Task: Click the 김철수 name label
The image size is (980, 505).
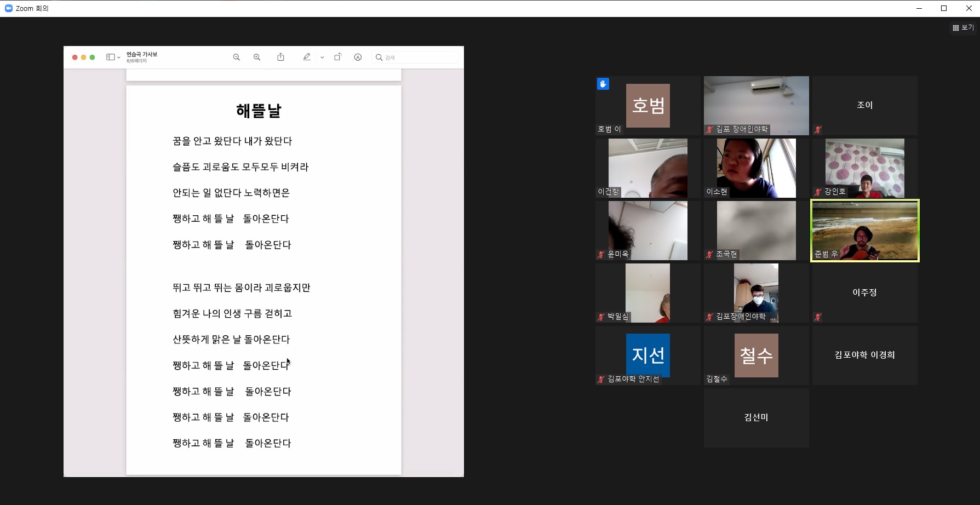Action: coord(717,379)
